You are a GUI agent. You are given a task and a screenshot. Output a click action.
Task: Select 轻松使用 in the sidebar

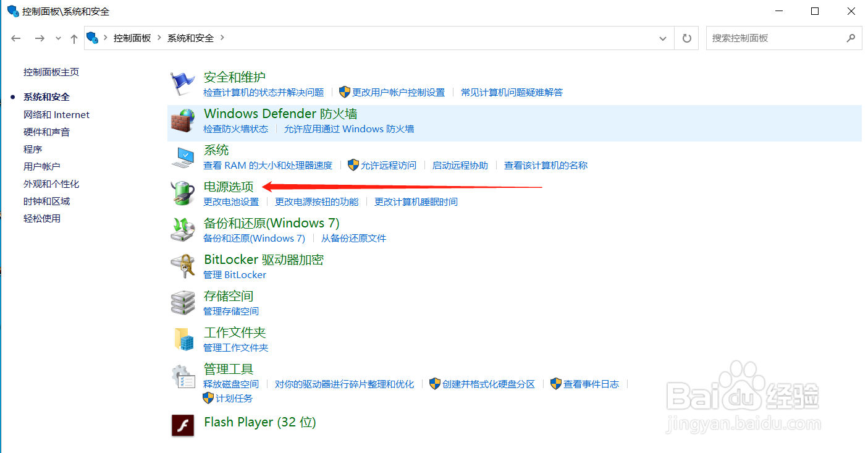click(x=42, y=219)
